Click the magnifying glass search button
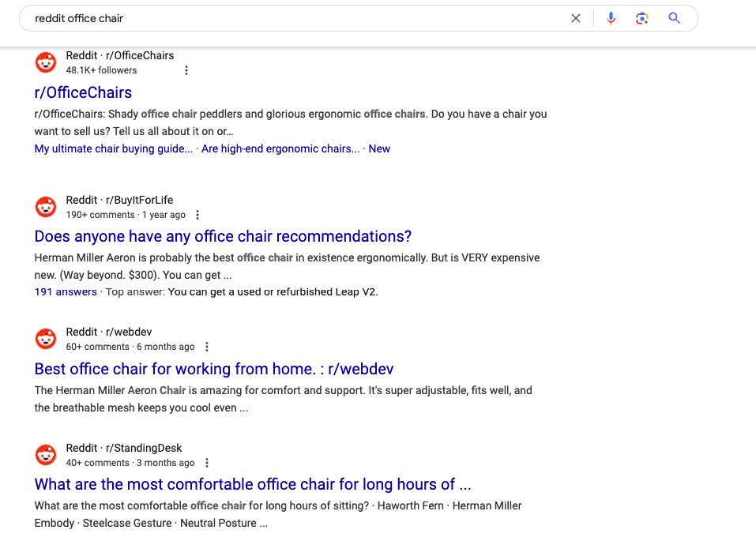 [674, 18]
